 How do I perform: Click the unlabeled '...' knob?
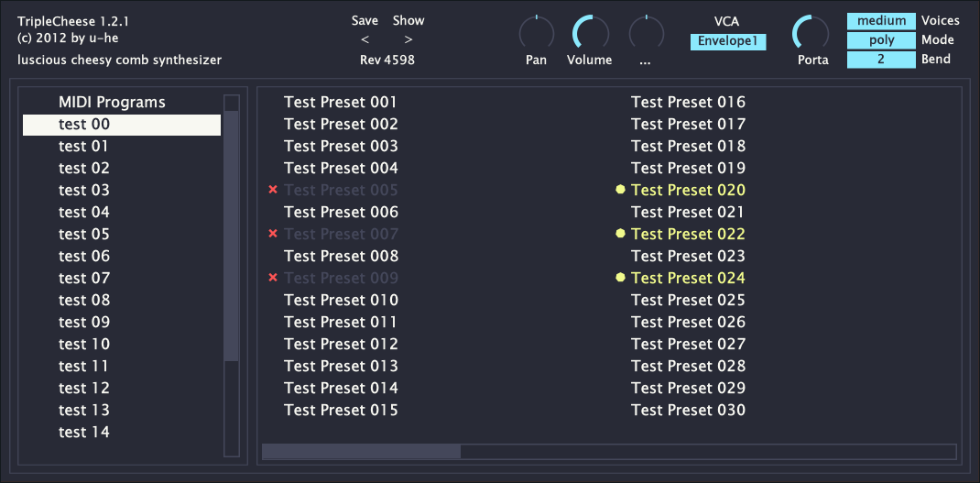pyautogui.click(x=647, y=34)
